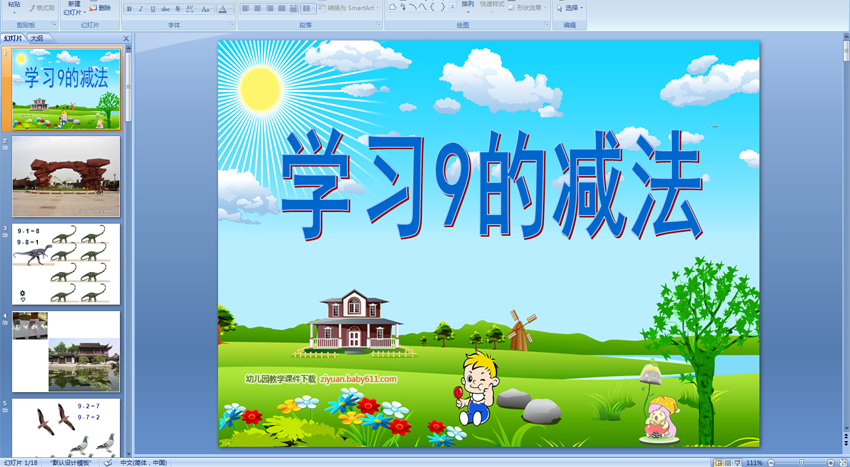Align text left
This screenshot has width=850, height=467.
[x=246, y=9]
